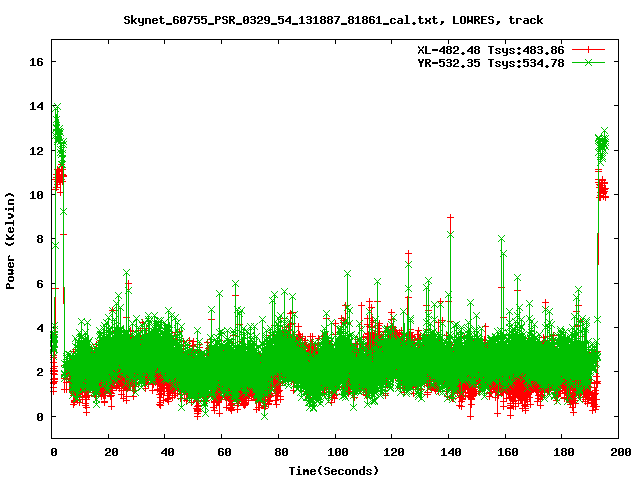
Task: Click x-axis tick label 100
Action: coord(338,452)
